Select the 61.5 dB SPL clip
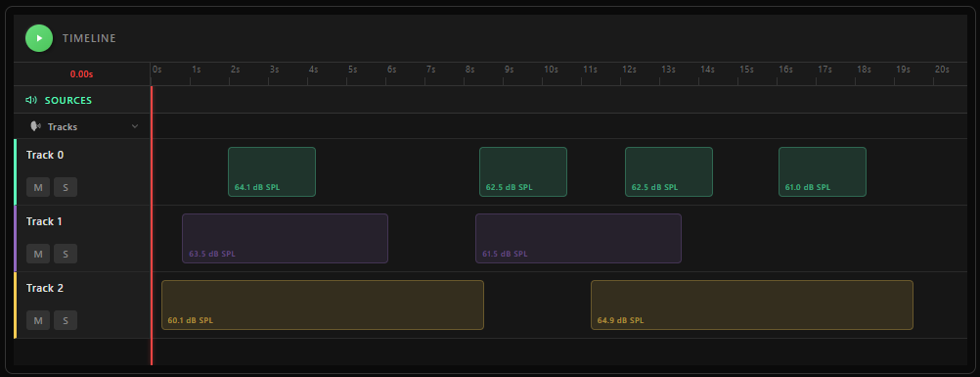This screenshot has height=377, width=980. (578, 238)
